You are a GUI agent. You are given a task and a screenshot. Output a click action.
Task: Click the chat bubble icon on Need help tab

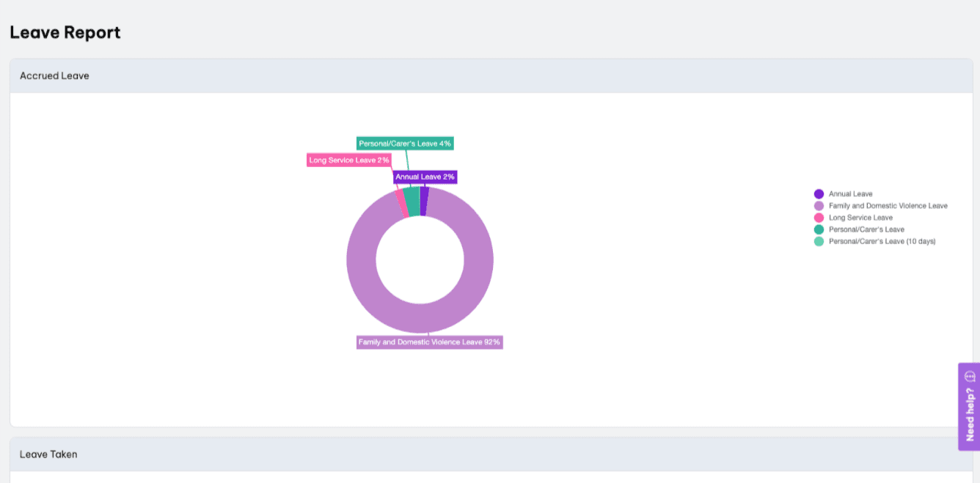(x=970, y=376)
